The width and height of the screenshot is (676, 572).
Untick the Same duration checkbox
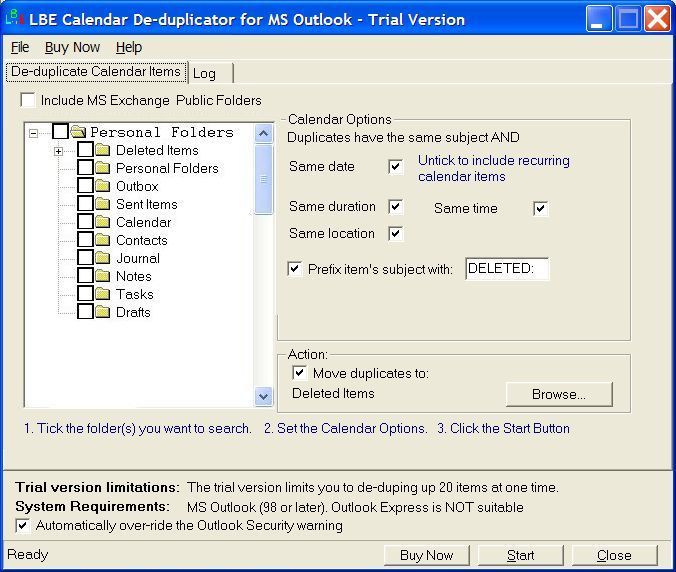click(396, 207)
